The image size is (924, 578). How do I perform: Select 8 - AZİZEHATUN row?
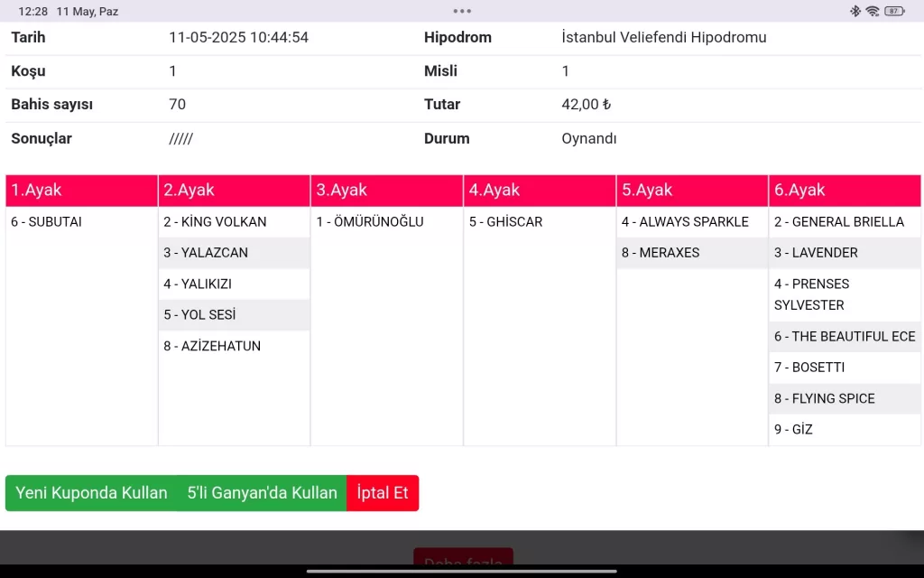pyautogui.click(x=212, y=346)
